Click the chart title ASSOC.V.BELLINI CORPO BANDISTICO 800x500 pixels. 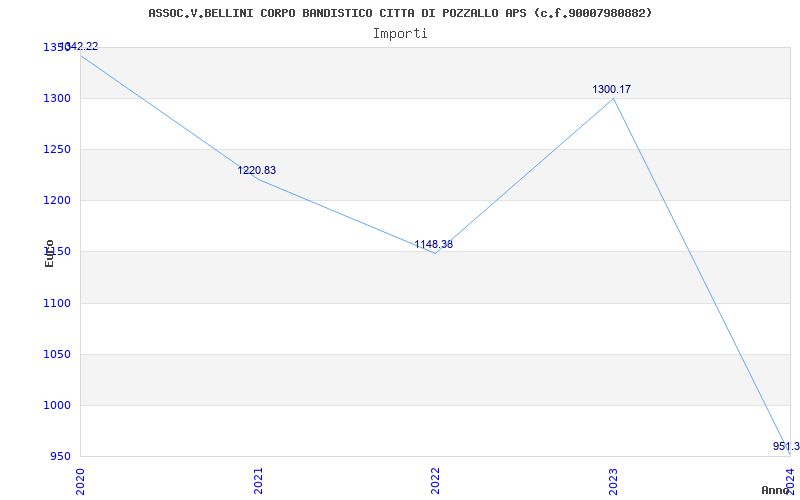(x=400, y=13)
